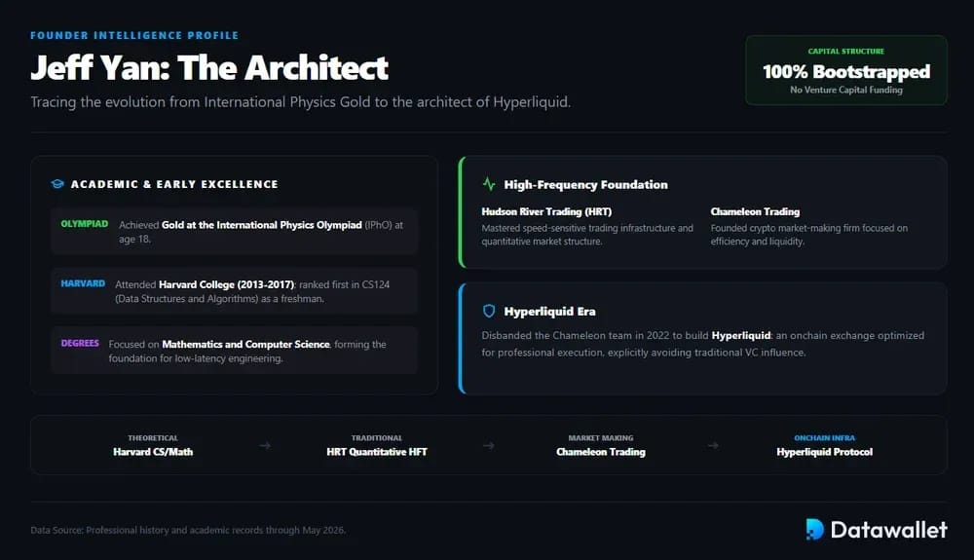Select the Harvard CS/Math timeline step
Screen dimensions: 974x560
153,445
